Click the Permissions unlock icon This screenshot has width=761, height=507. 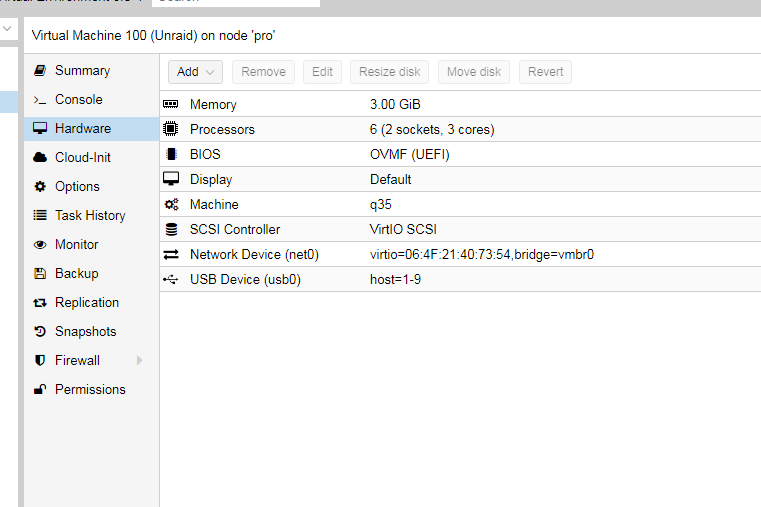[40, 390]
